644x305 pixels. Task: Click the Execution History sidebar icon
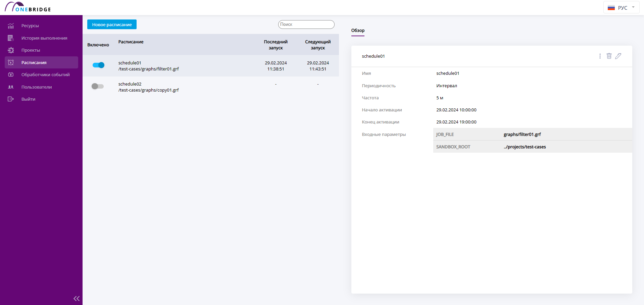[x=11, y=38]
